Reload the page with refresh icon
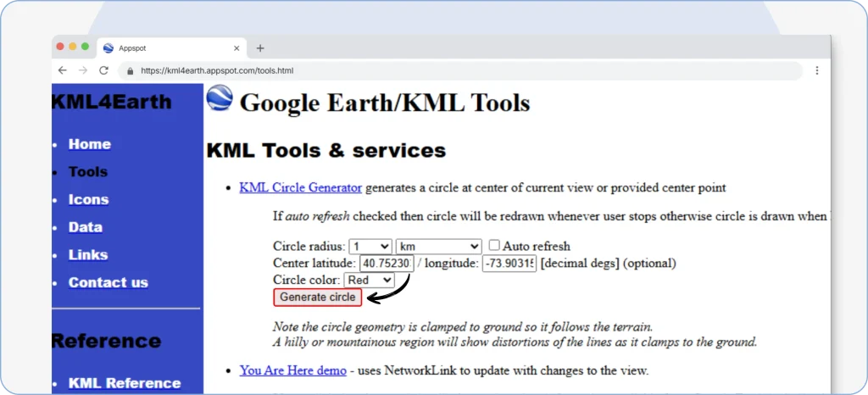 [x=103, y=70]
